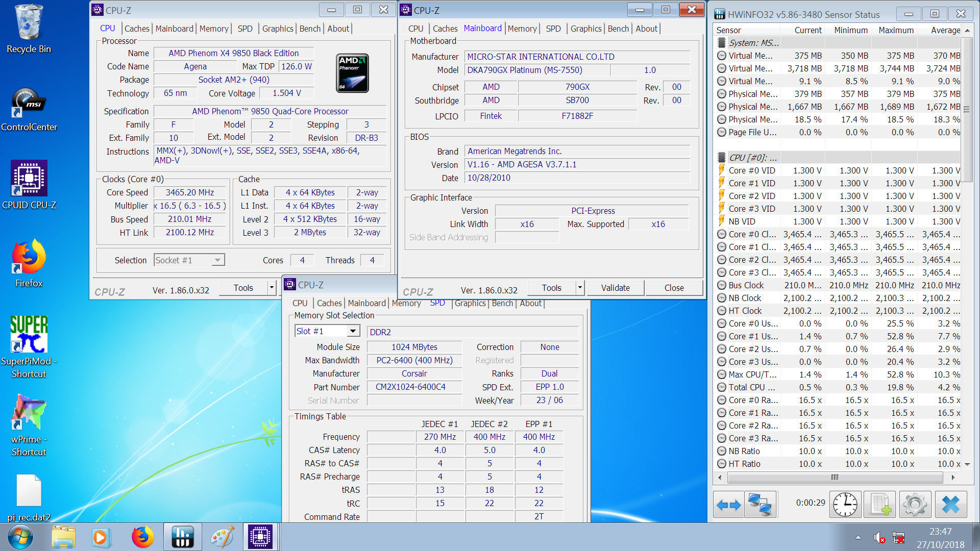This screenshot has width=980, height=551.
Task: Switch to Caches tab in left CPU-Z window
Action: click(x=137, y=29)
